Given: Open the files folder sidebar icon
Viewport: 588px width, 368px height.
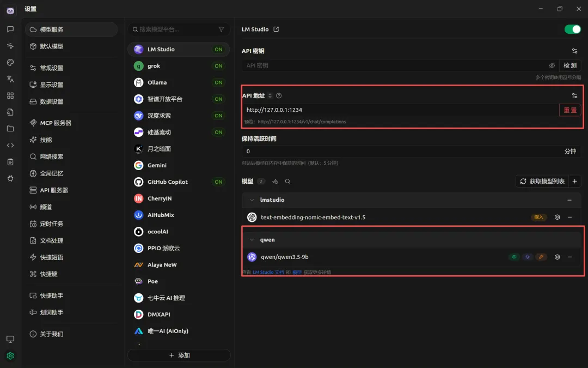Looking at the screenshot, I should 10,129.
